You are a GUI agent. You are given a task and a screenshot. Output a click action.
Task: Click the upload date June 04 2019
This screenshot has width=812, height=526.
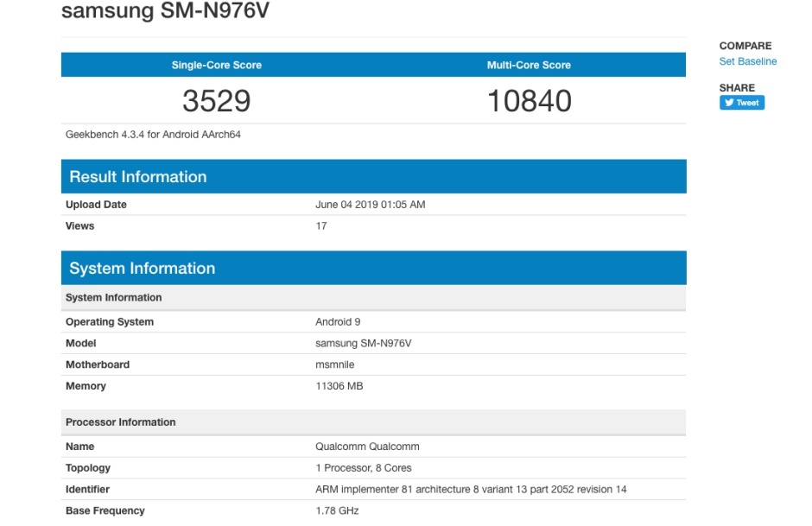pyautogui.click(x=371, y=205)
